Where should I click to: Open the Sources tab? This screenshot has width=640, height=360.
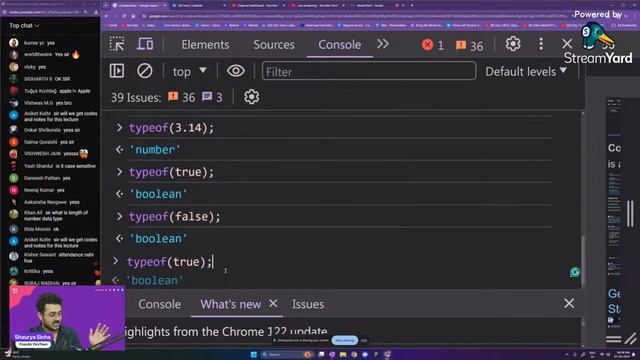point(273,44)
